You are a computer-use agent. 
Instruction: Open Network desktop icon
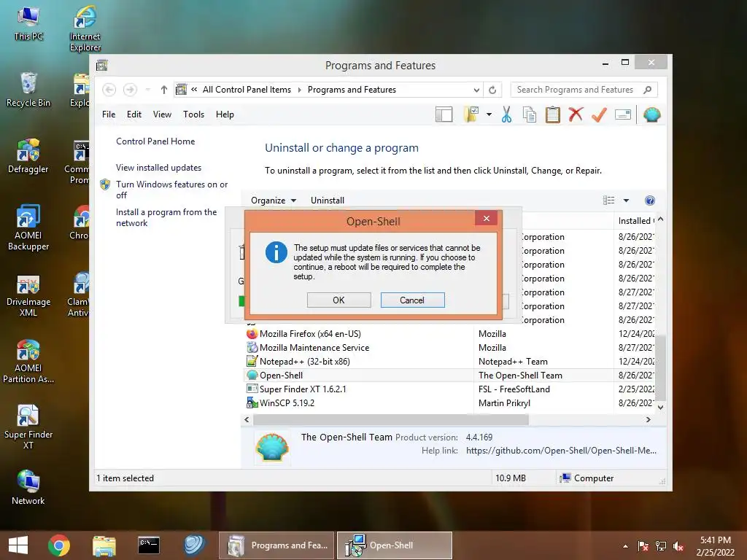point(28,488)
